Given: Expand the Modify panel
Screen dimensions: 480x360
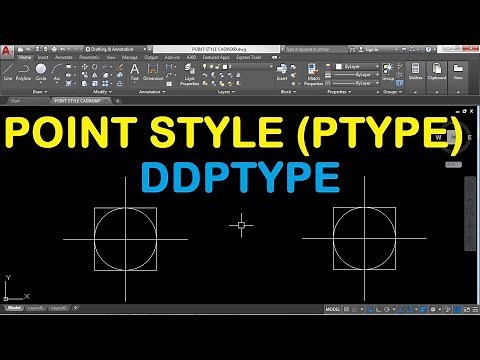Looking at the screenshot, I should (x=102, y=92).
